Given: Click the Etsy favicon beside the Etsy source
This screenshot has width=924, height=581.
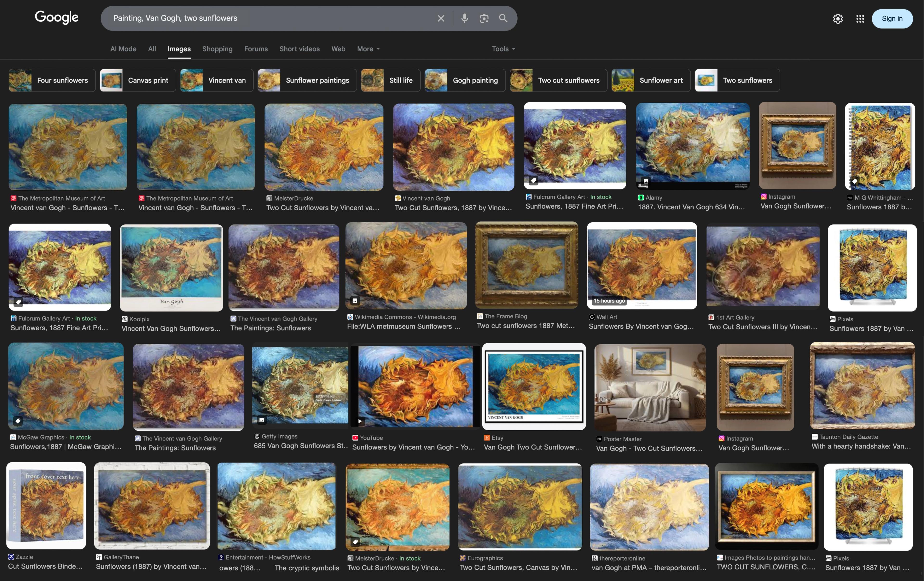Looking at the screenshot, I should tap(487, 438).
